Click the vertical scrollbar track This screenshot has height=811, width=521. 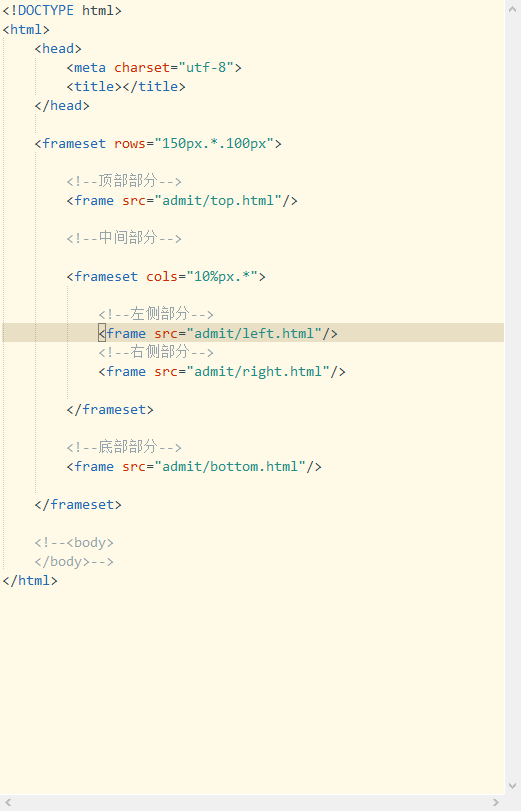(512, 397)
